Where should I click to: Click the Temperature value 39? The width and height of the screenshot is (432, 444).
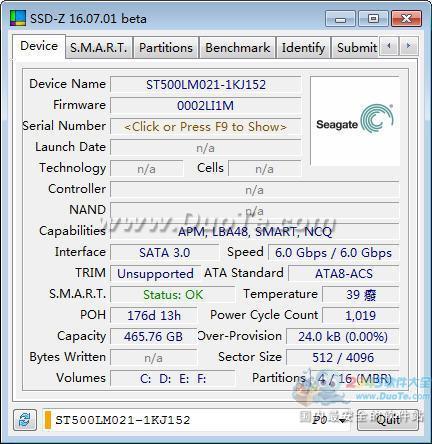pos(361,295)
